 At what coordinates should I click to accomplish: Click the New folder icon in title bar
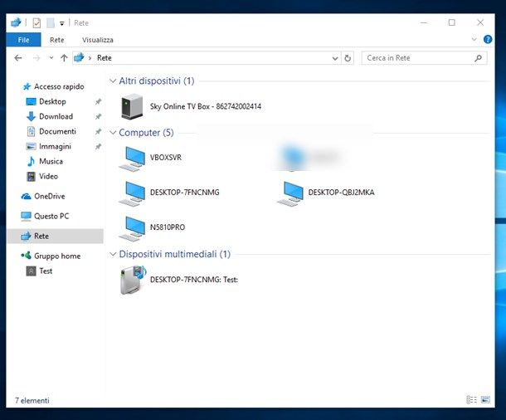point(51,23)
